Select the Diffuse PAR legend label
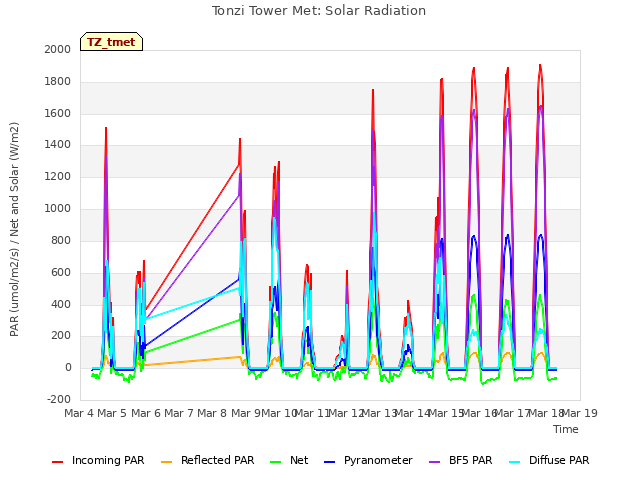The image size is (640, 480). (x=559, y=460)
